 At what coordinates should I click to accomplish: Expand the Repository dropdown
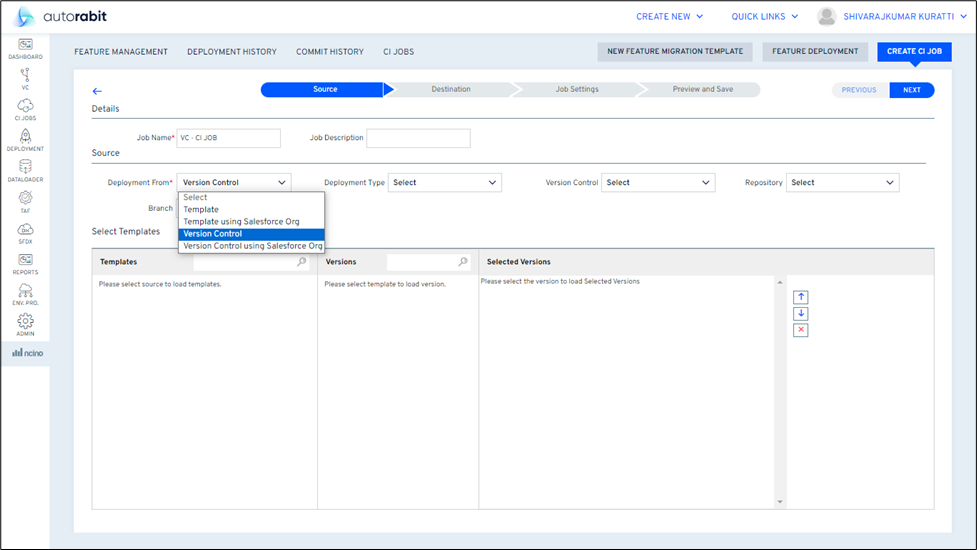842,183
